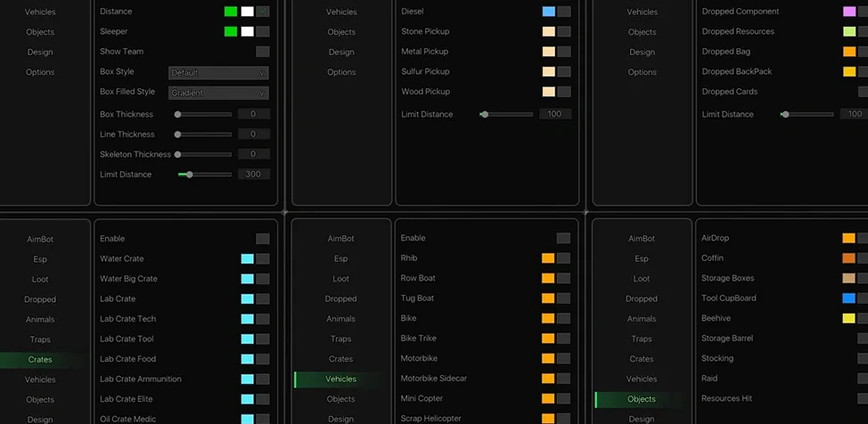Open AimBot in the sidebar with Crates highlighted
The image size is (868, 424).
tap(40, 239)
